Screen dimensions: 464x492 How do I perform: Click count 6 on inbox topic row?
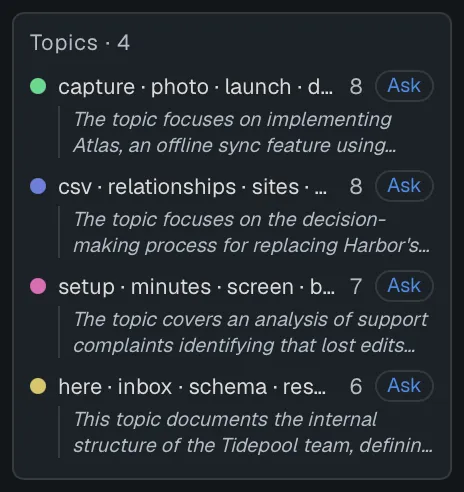point(356,387)
